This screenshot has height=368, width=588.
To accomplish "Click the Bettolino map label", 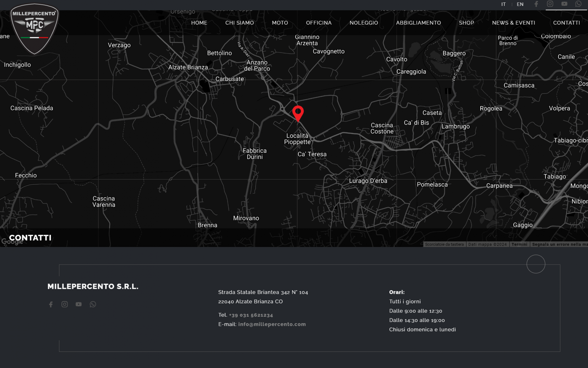I will coord(219,53).
